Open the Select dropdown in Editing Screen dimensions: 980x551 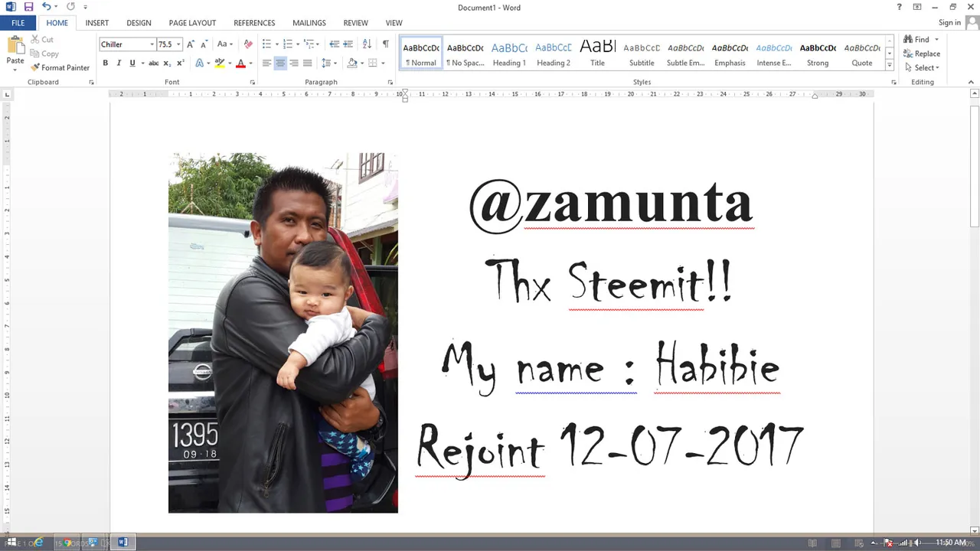click(x=921, y=67)
